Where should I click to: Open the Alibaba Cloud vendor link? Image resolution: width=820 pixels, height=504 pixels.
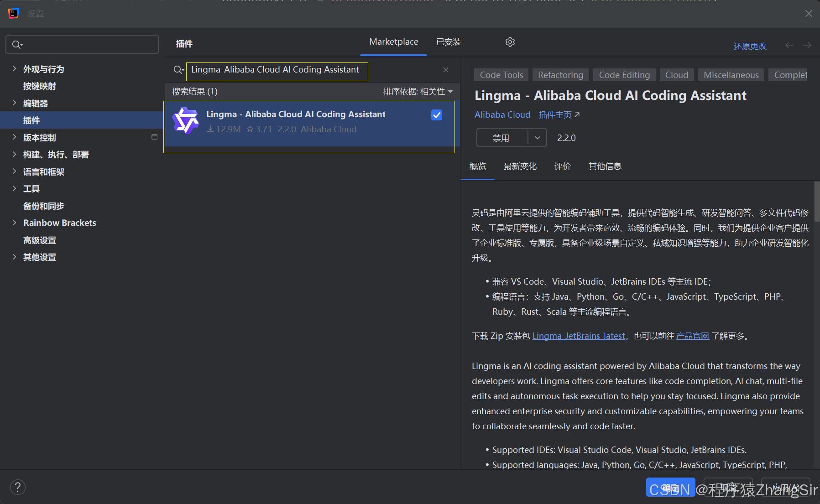502,115
